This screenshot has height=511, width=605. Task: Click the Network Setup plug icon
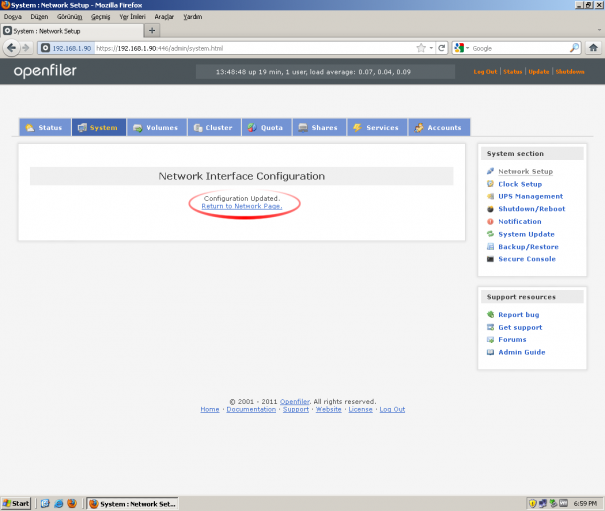490,171
